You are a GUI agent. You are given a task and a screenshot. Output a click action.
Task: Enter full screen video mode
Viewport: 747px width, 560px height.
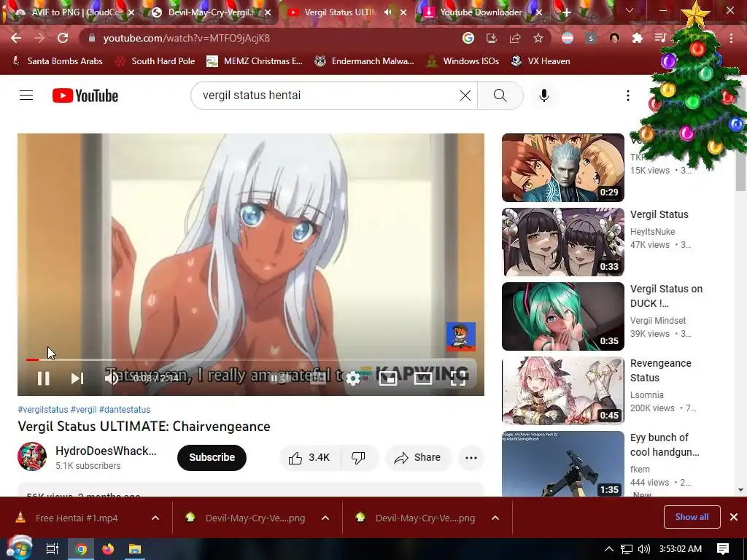(458, 378)
